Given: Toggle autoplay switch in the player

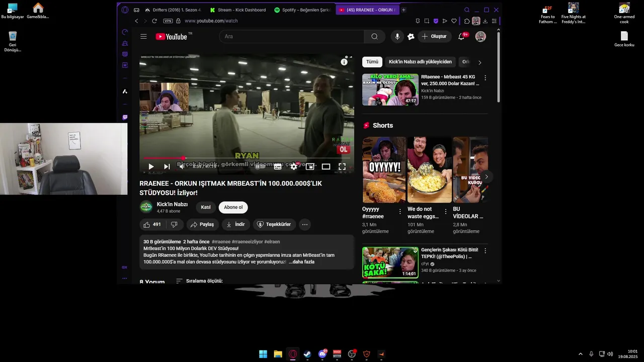Looking at the screenshot, I should (x=260, y=166).
